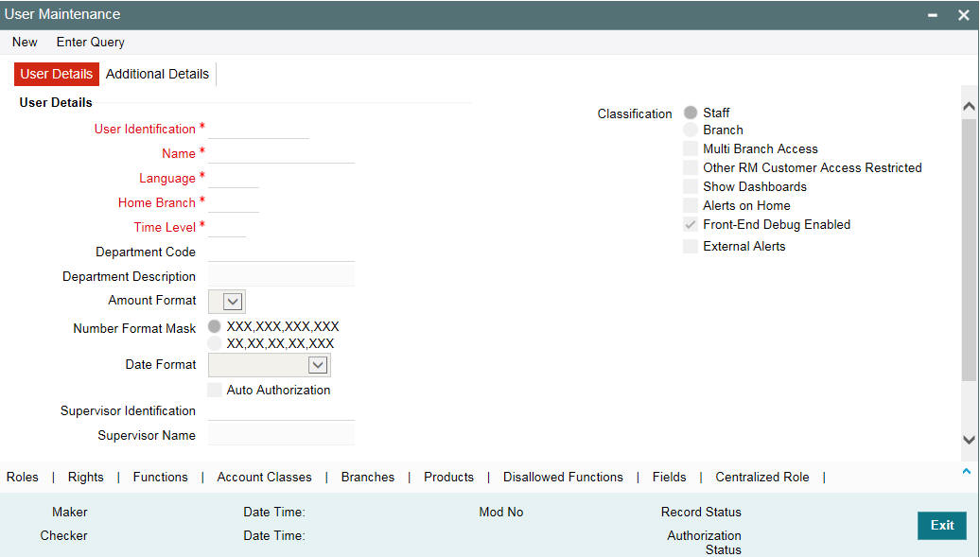Open the Functions subsystem
This screenshot has width=980, height=557.
[160, 477]
